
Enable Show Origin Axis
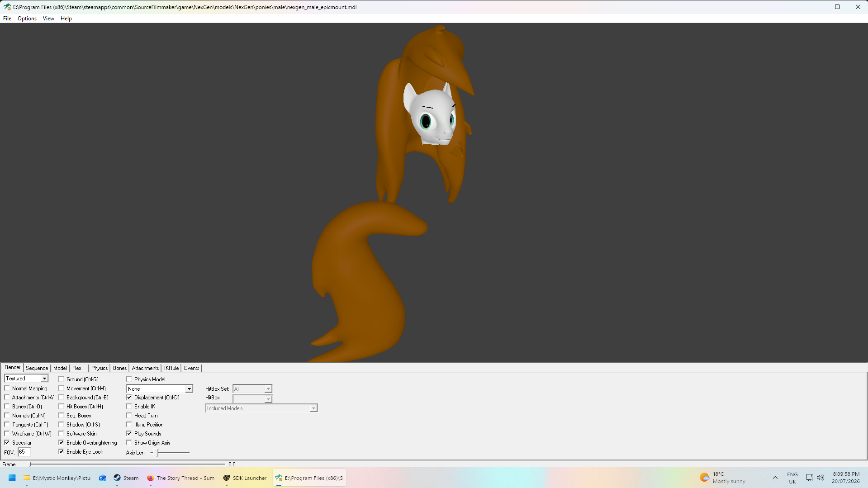pyautogui.click(x=129, y=443)
